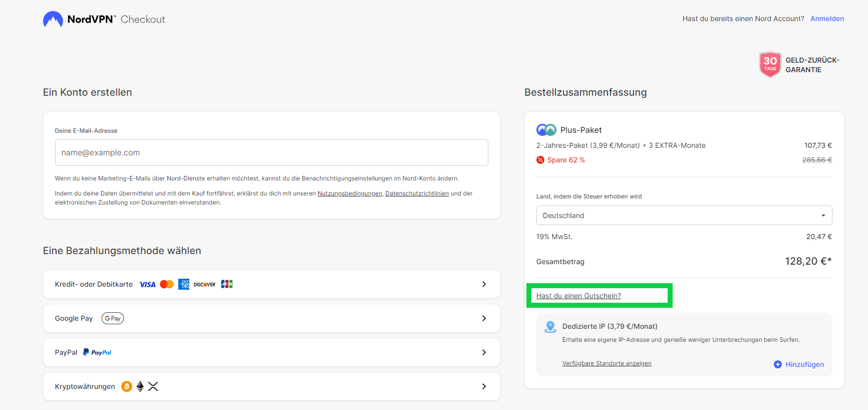Image resolution: width=868 pixels, height=410 pixels.
Task: Click the Visa card logo
Action: 147,284
